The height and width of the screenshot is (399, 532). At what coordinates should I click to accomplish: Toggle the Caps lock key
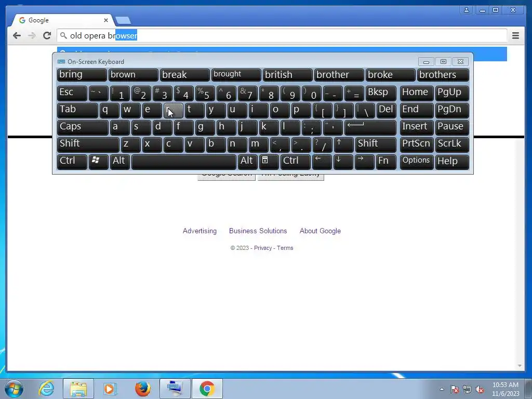(x=83, y=128)
